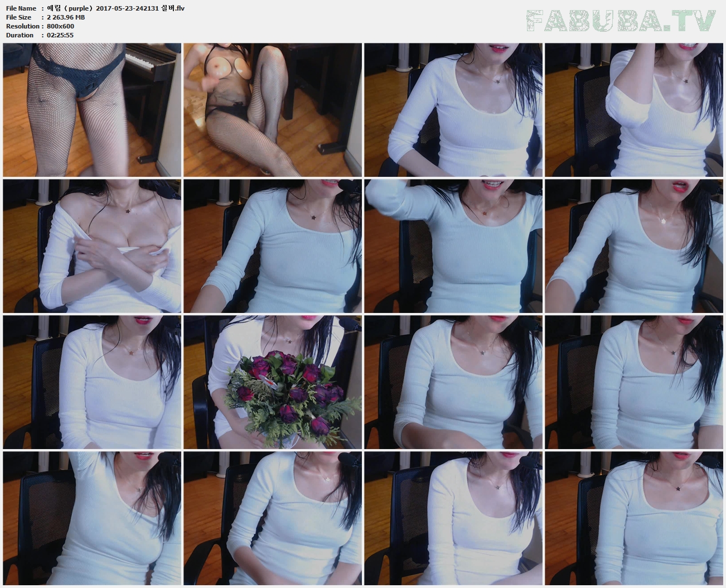The height and width of the screenshot is (588, 726).
Task: Open the thumbnail showing a piano keyboard
Action: (92, 110)
